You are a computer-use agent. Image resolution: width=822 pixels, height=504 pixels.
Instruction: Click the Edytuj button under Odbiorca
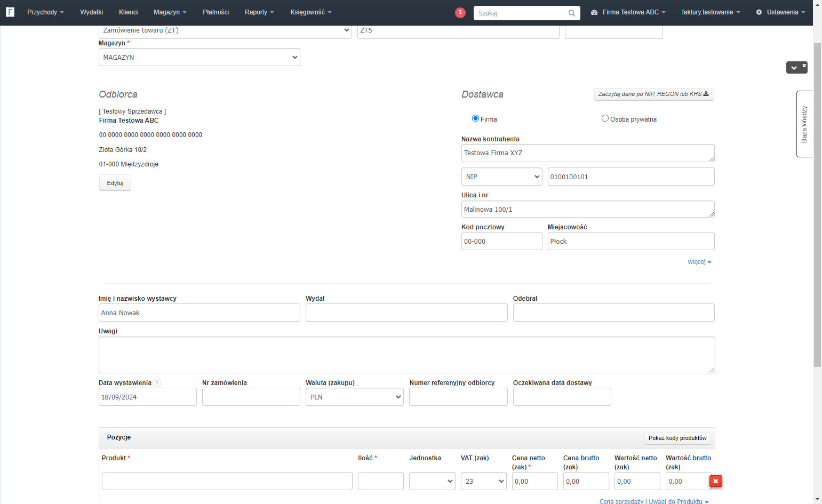coord(115,183)
